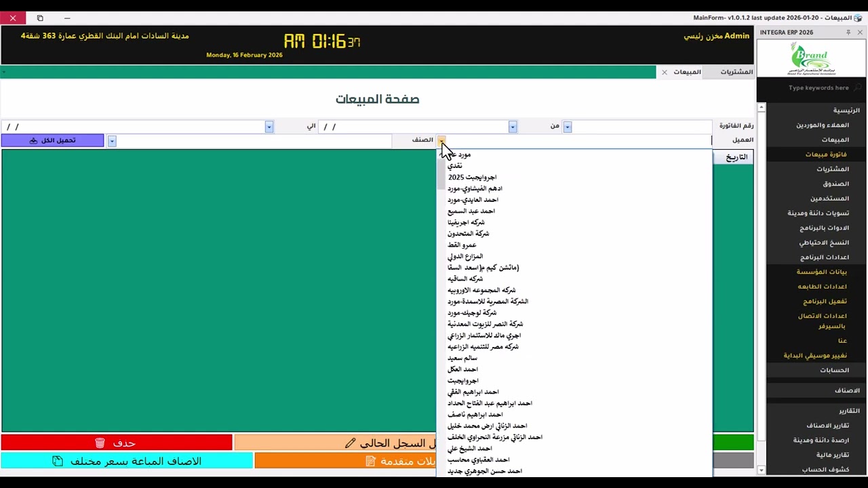The image size is (868, 488).
Task: Click الاصناف المباعة بسعر مختلف button
Action: pos(127,462)
